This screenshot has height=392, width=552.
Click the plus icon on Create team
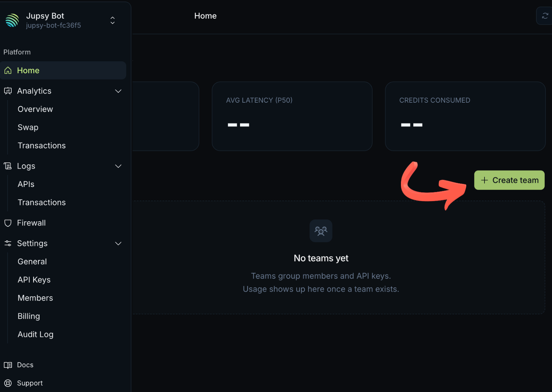484,180
